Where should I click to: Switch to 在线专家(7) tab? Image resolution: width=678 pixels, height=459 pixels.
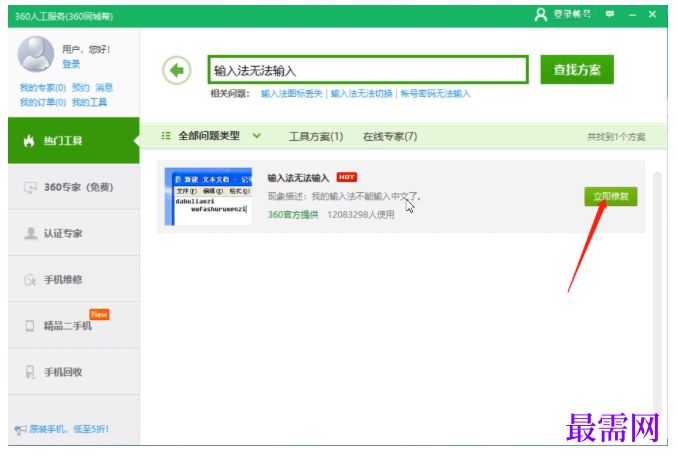390,137
